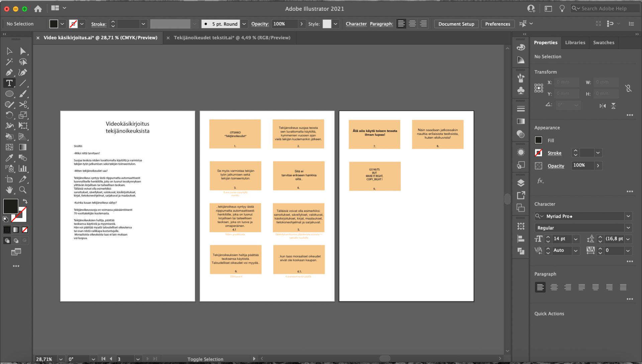Viewport: 642px width, 364px height.
Task: Select the Magic Wand tool
Action: point(9,62)
